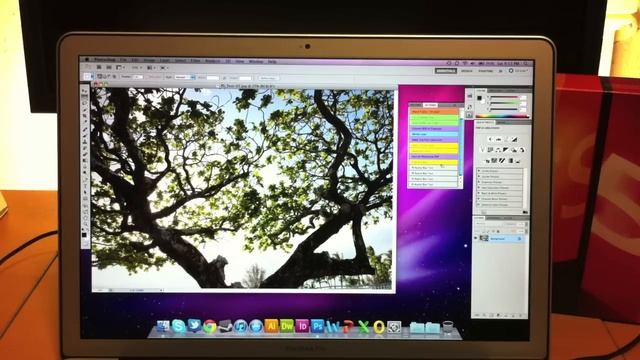Add a Threshold adjustment
Viewport: 640px width, 360px height.
(502, 160)
